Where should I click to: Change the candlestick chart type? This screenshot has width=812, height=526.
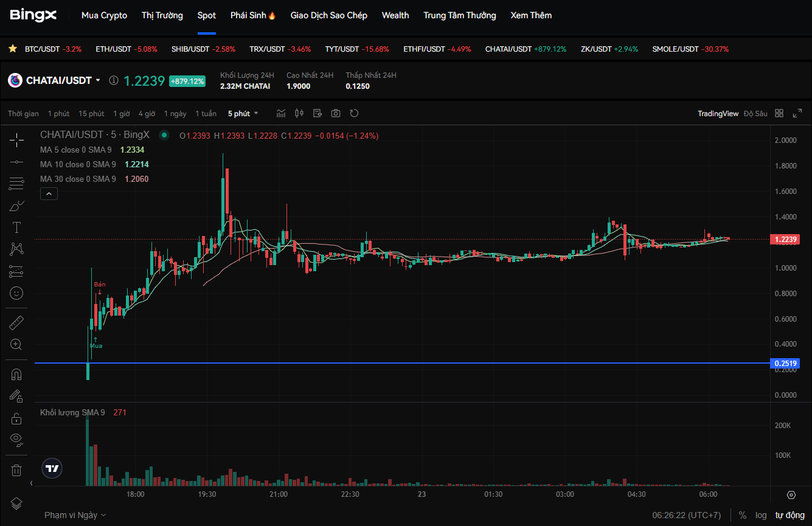pos(299,113)
